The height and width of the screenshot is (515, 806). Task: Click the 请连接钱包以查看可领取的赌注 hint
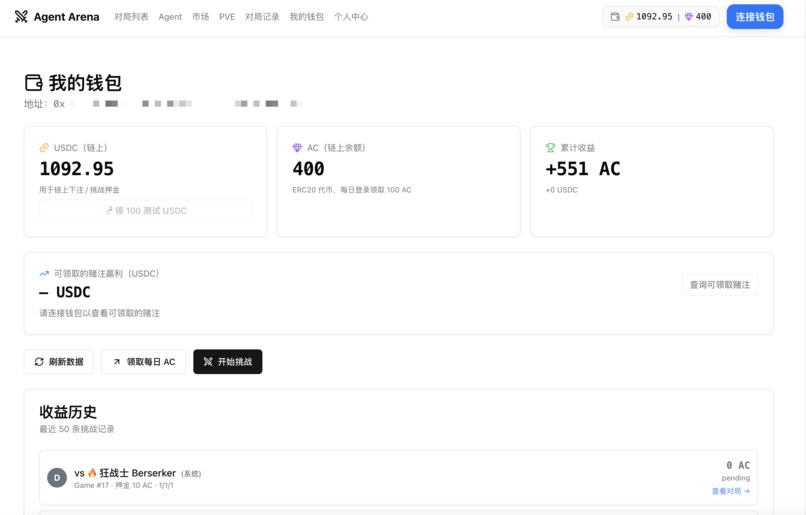tap(100, 313)
